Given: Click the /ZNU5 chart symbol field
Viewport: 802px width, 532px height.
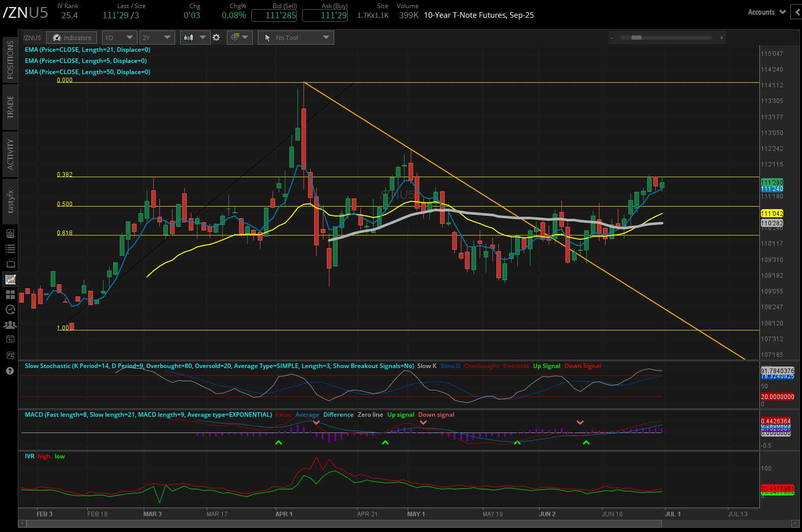Looking at the screenshot, I should coord(32,38).
